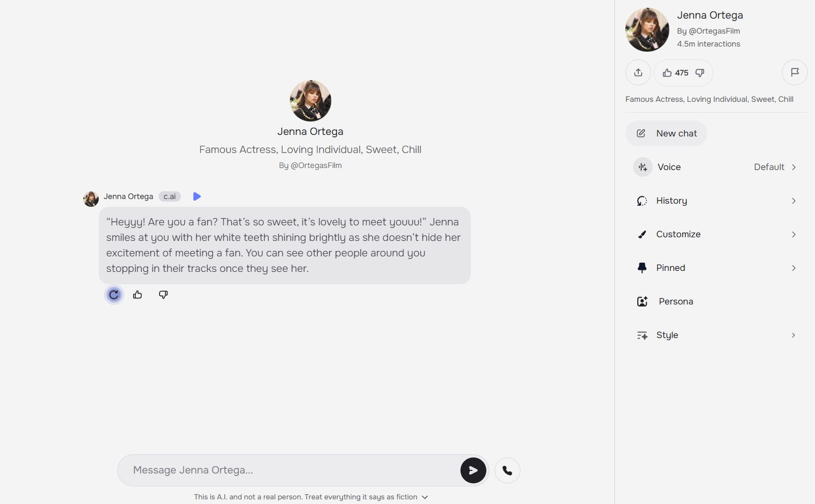Click the Pinned pushpin icon
Viewport: 815px width, 504px height.
coord(642,268)
